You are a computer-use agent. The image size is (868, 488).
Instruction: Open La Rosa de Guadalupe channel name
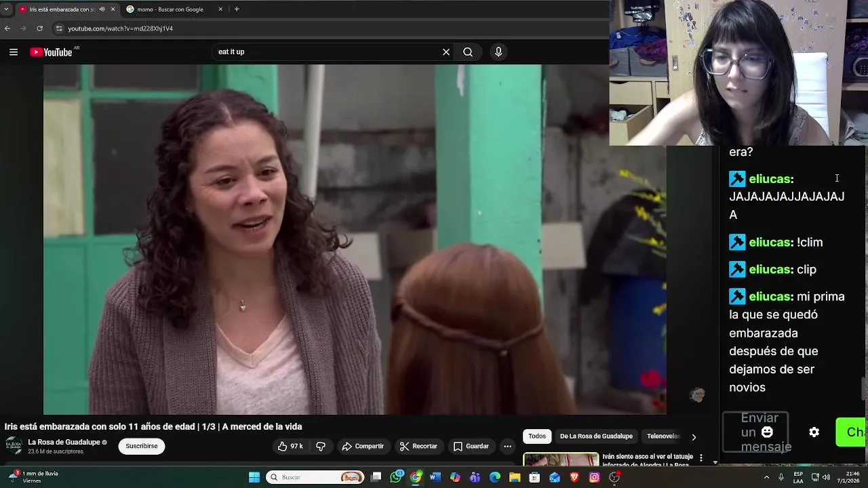(64, 442)
